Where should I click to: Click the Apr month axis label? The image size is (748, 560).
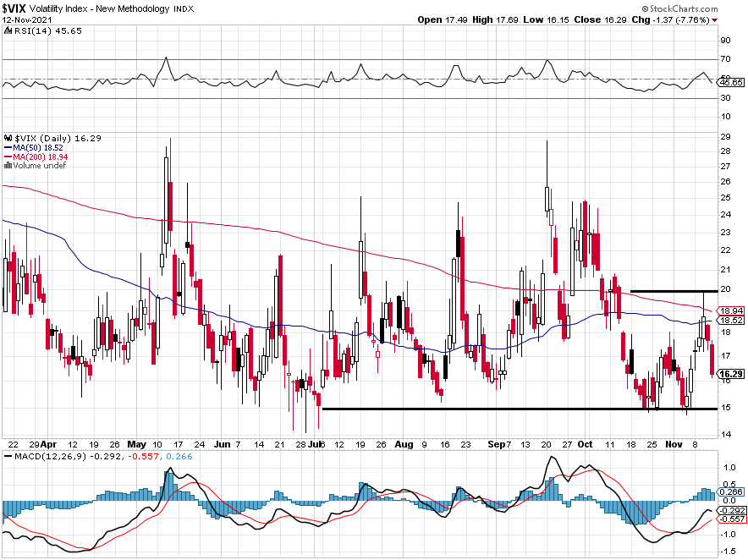click(49, 444)
